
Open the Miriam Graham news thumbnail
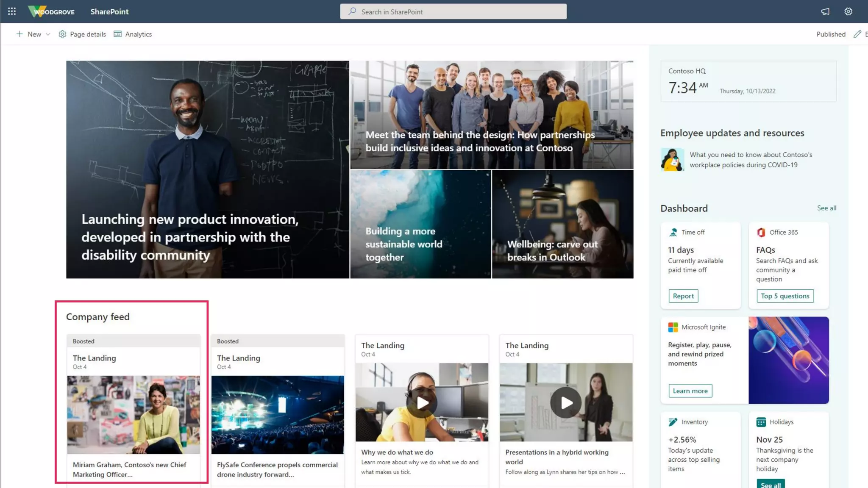point(134,414)
